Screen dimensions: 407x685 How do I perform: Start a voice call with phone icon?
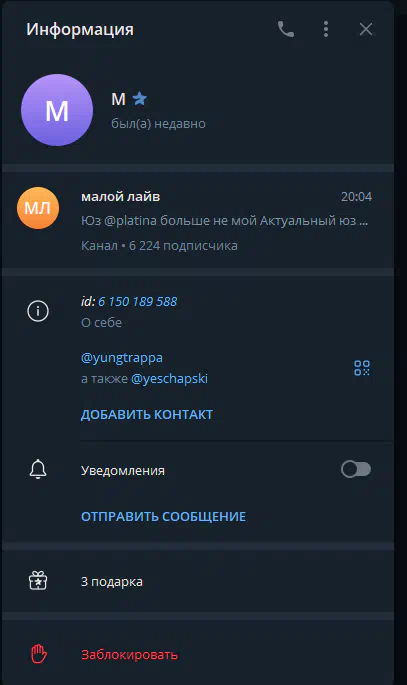pos(286,29)
